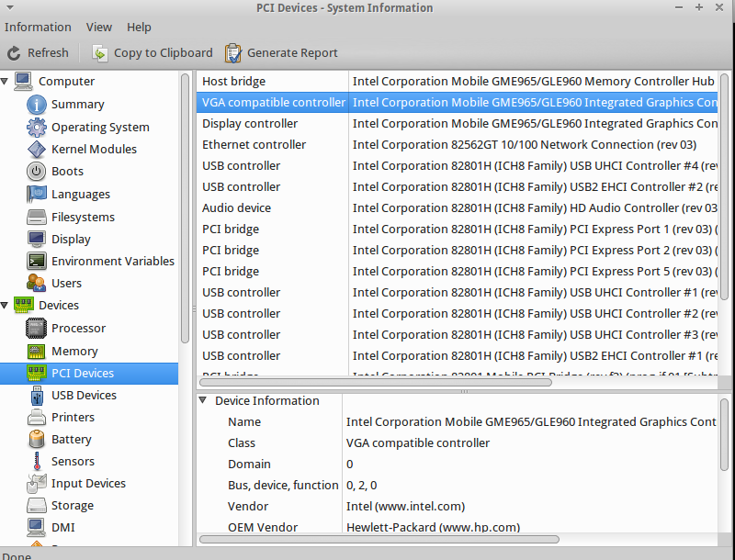Select the Processor chip icon in sidebar
735x560 pixels.
click(x=37, y=329)
